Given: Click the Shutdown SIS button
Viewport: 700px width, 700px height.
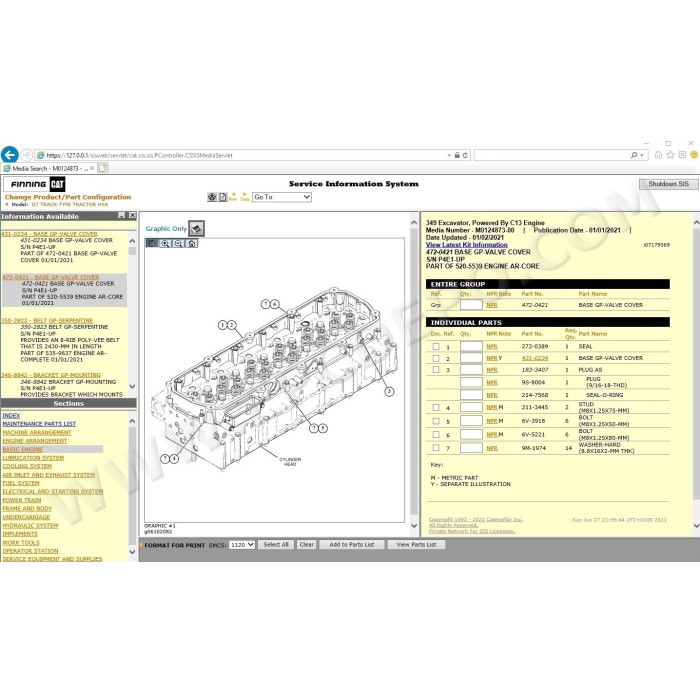Looking at the screenshot, I should 668,184.
